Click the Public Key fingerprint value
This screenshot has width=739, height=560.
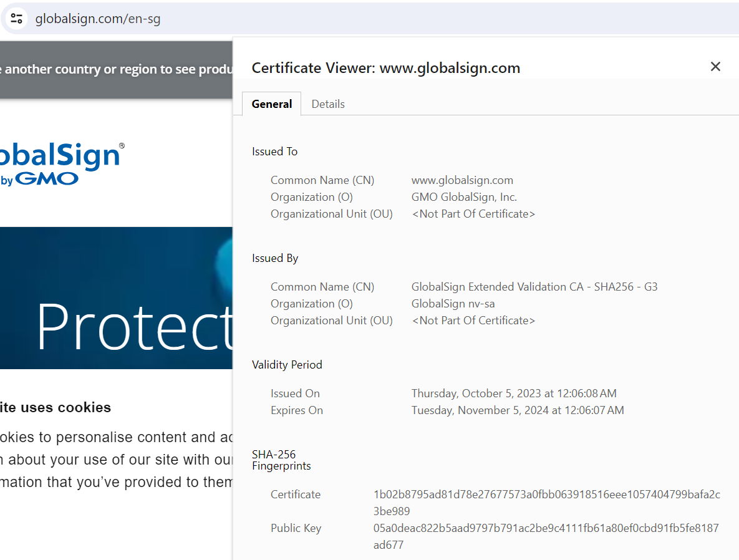[546, 536]
